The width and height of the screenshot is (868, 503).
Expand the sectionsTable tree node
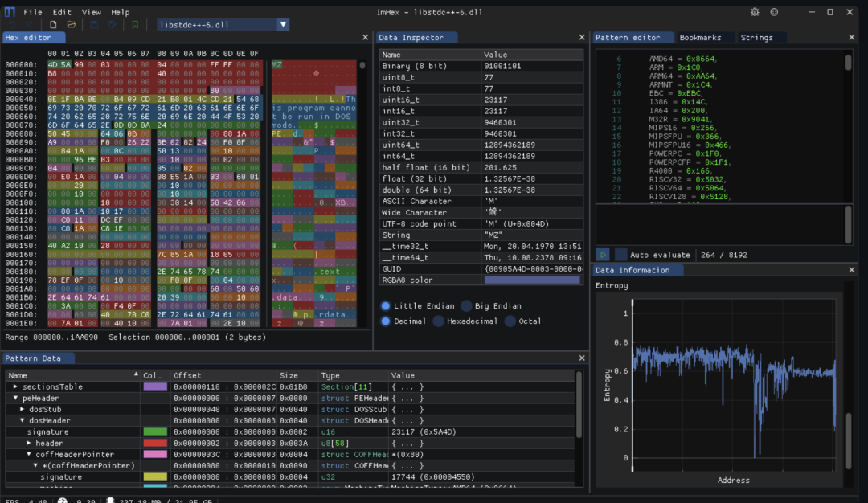(15, 386)
